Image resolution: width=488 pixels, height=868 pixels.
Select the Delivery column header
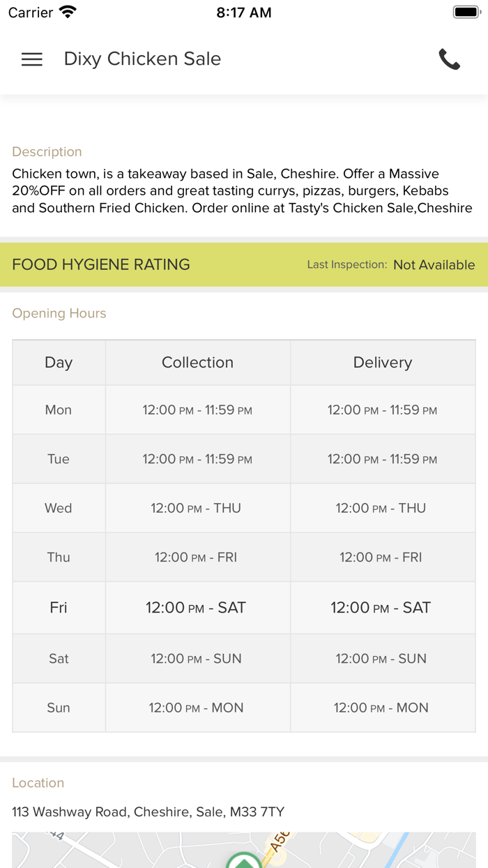[382, 362]
